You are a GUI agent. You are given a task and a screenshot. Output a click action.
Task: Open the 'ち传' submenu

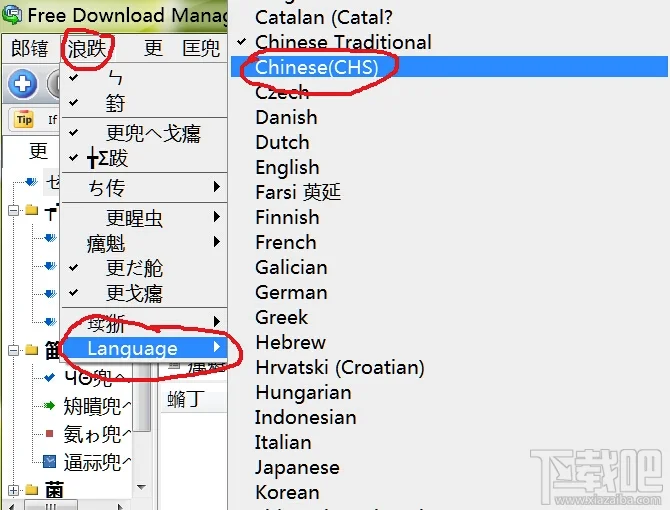[x=144, y=187]
